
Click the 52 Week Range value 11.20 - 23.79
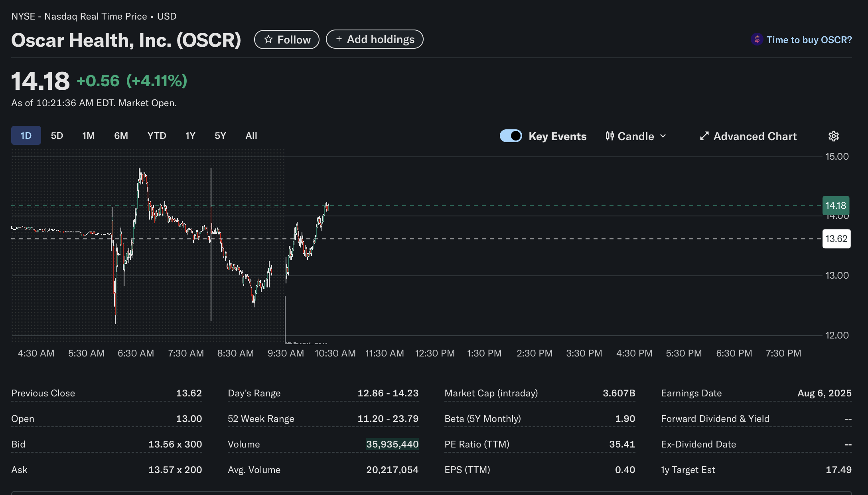pyautogui.click(x=388, y=419)
